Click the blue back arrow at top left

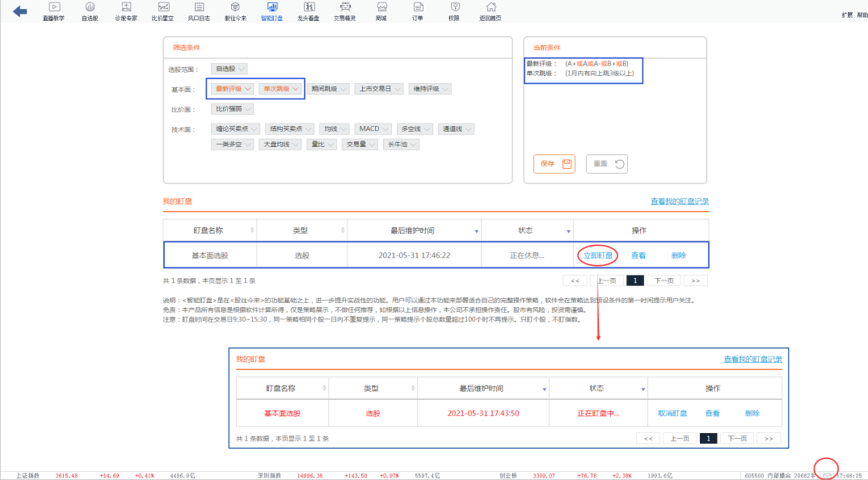tap(19, 11)
